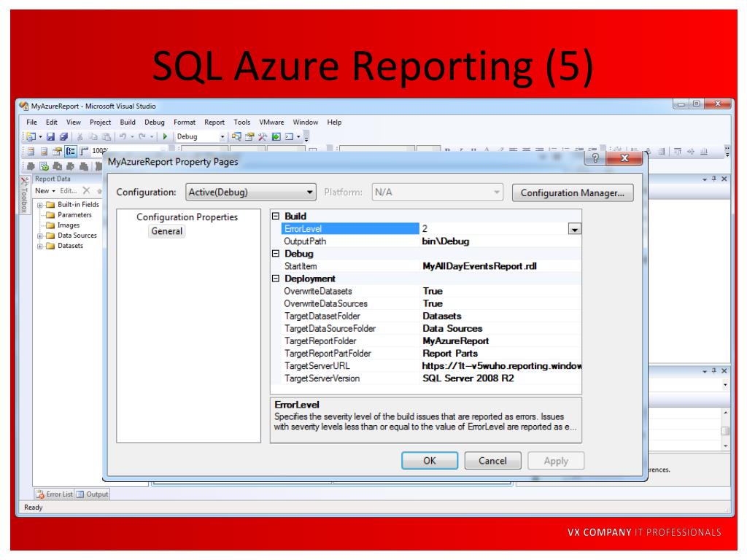Click the Cut scissors toolbar icon

(x=80, y=136)
